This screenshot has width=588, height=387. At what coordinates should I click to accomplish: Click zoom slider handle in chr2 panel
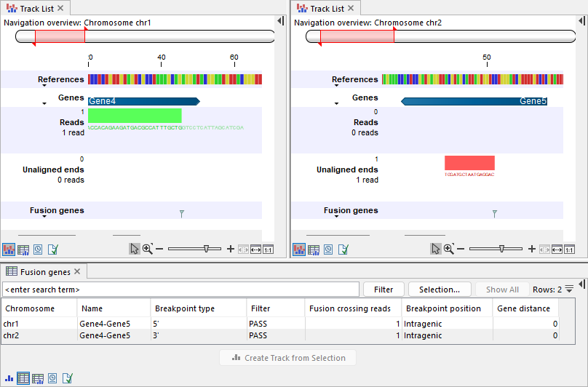501,249
